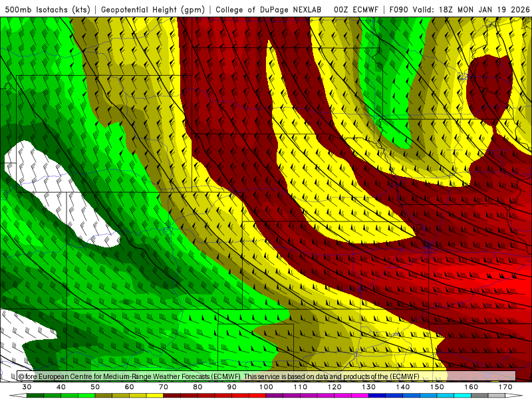Click the '80' value on the color scale
Image resolution: width=532 pixels, height=399 pixels.
pos(198,387)
